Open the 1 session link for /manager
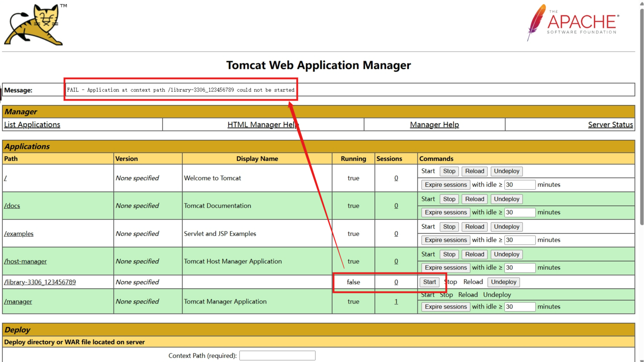The height and width of the screenshot is (362, 644). point(396,301)
